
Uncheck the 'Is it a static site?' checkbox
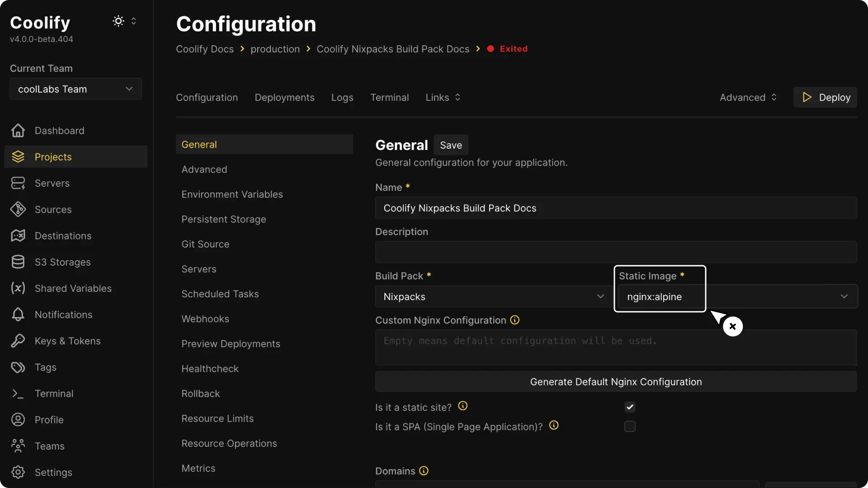pyautogui.click(x=630, y=407)
